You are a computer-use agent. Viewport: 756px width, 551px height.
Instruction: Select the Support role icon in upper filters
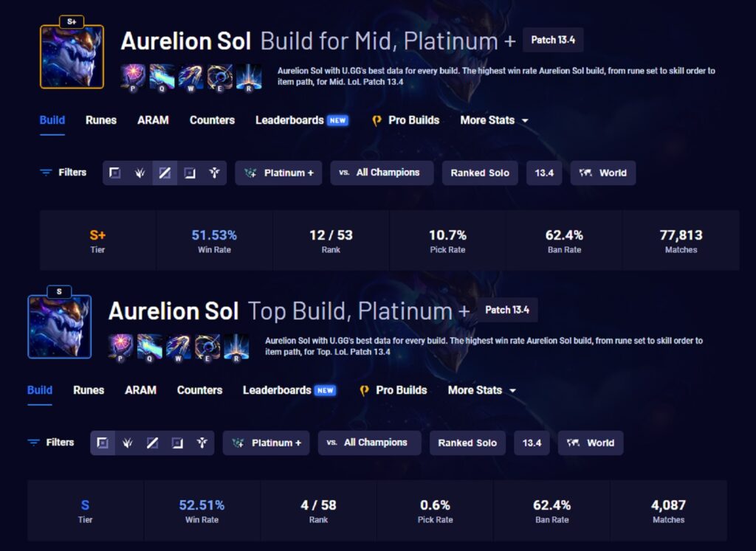point(215,173)
